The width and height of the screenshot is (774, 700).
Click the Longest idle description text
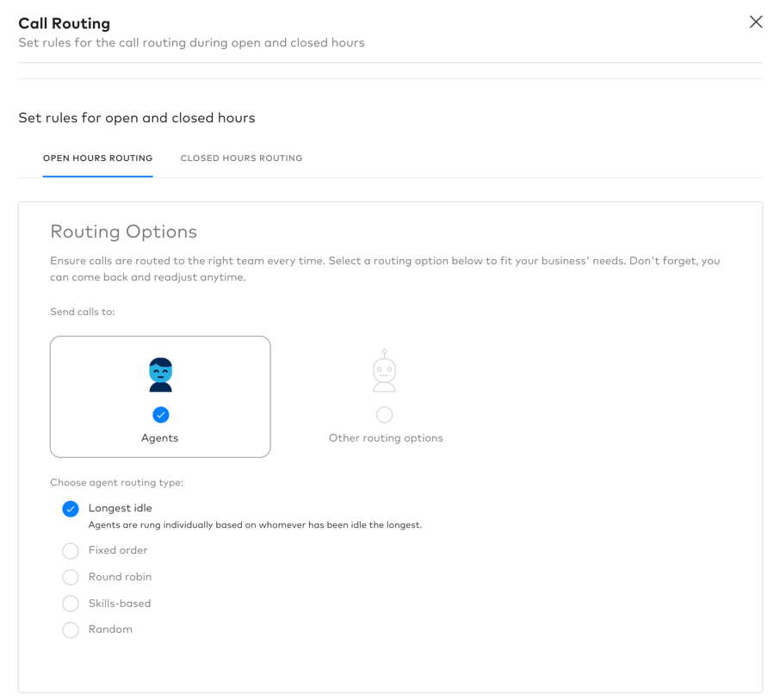coord(255,524)
